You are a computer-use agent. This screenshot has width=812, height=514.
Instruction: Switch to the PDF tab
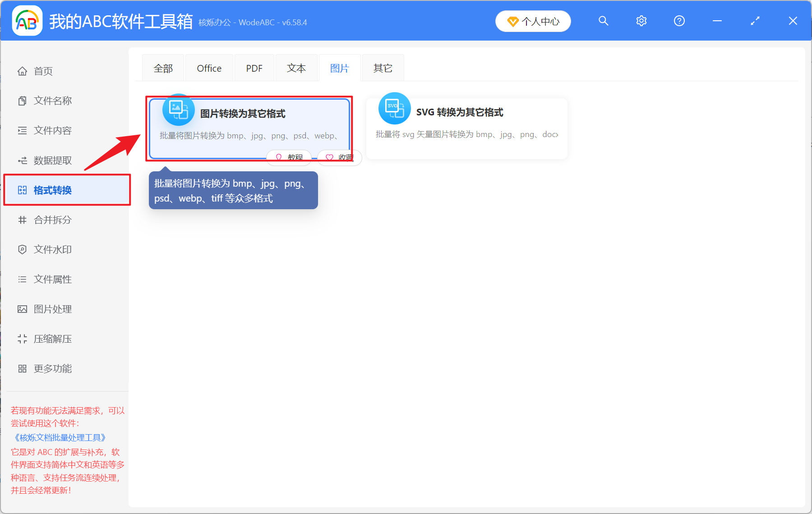coord(254,68)
